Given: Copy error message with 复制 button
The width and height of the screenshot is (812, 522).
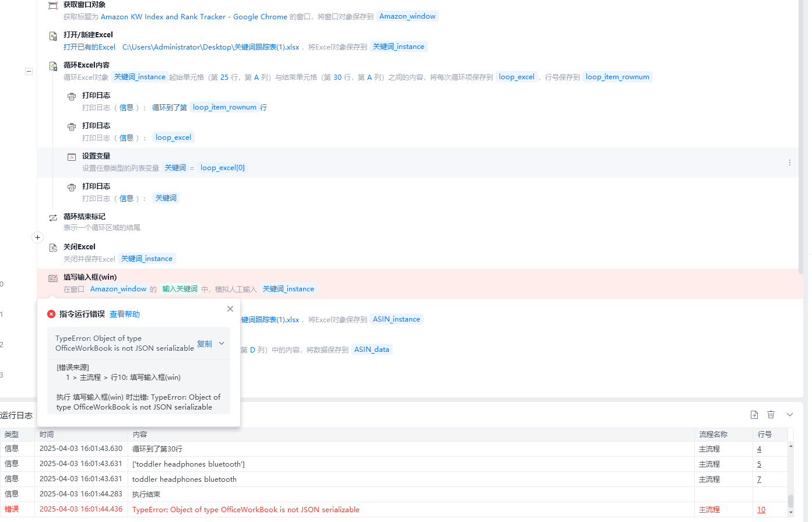Looking at the screenshot, I should pyautogui.click(x=205, y=344).
